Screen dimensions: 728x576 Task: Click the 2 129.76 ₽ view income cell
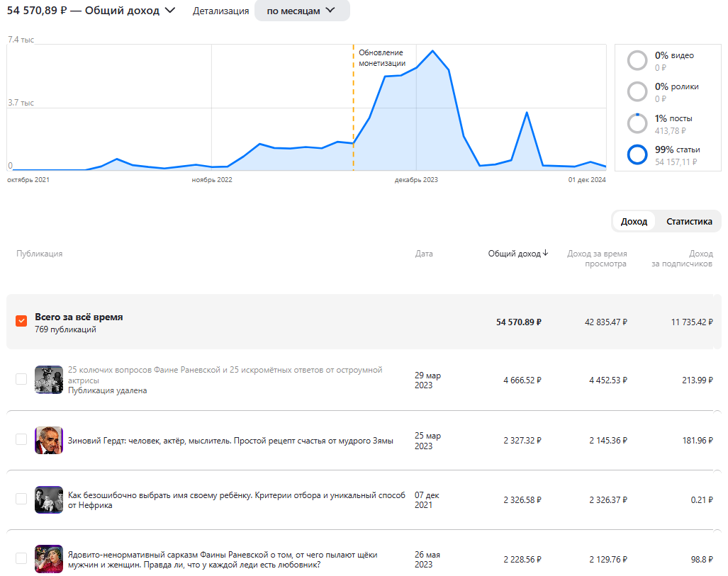click(608, 559)
